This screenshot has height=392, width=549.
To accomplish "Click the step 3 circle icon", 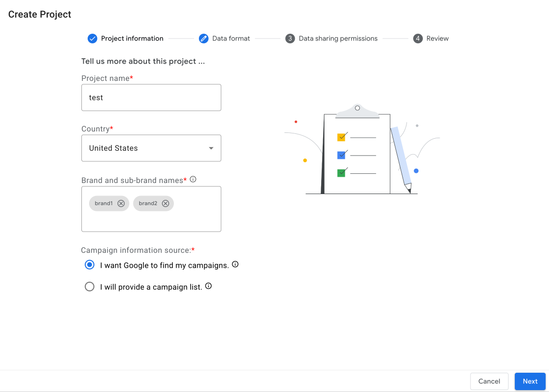I will point(290,39).
